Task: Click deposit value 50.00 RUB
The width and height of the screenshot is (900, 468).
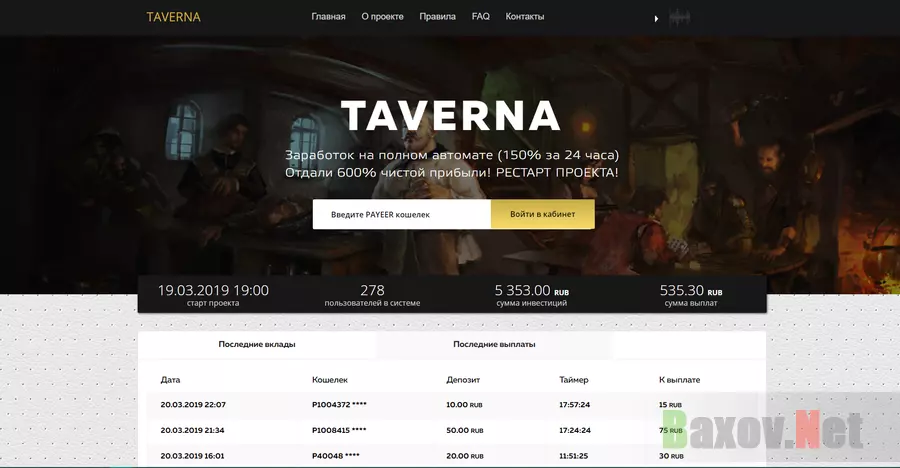Action: click(465, 430)
